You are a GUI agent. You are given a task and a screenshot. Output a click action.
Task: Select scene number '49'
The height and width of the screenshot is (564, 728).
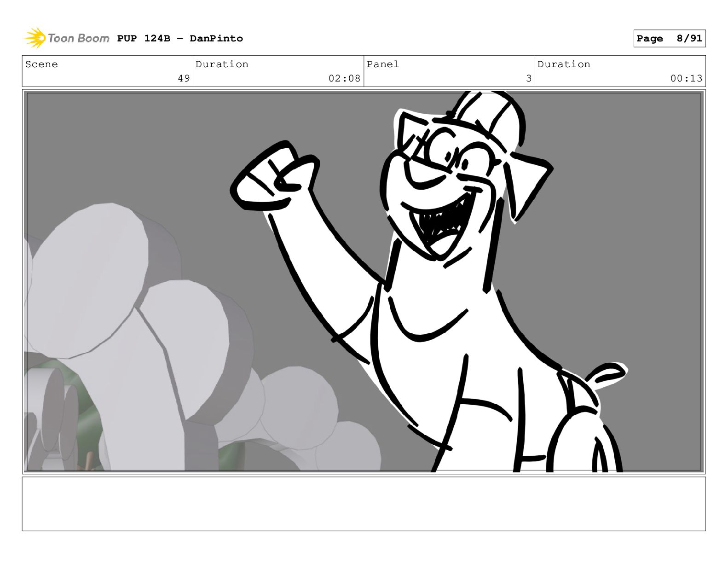(184, 78)
